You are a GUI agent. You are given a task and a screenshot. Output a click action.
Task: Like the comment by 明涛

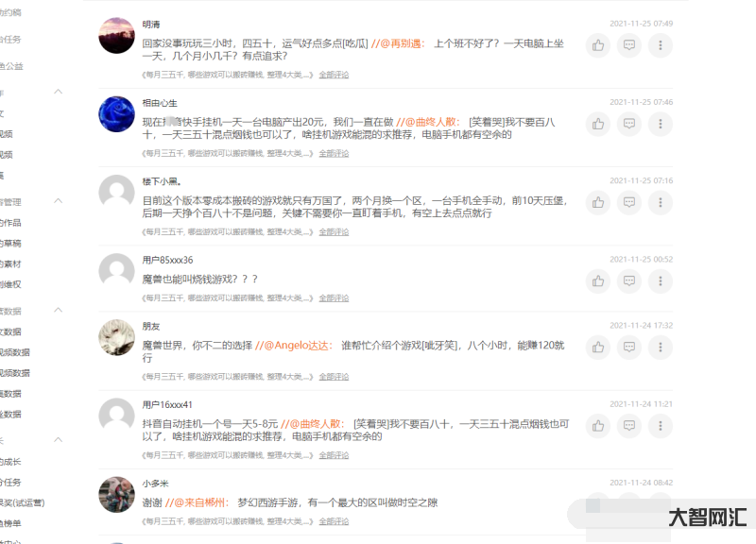point(598,45)
